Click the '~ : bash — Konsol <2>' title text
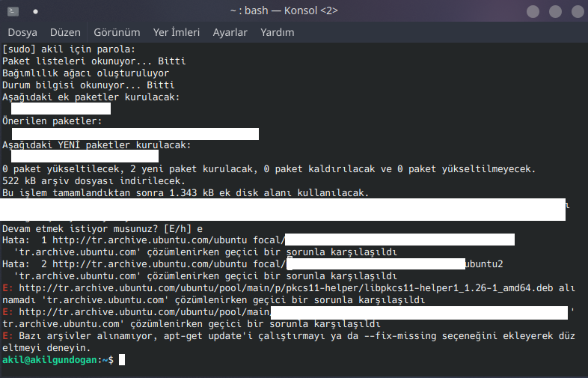 click(x=293, y=12)
